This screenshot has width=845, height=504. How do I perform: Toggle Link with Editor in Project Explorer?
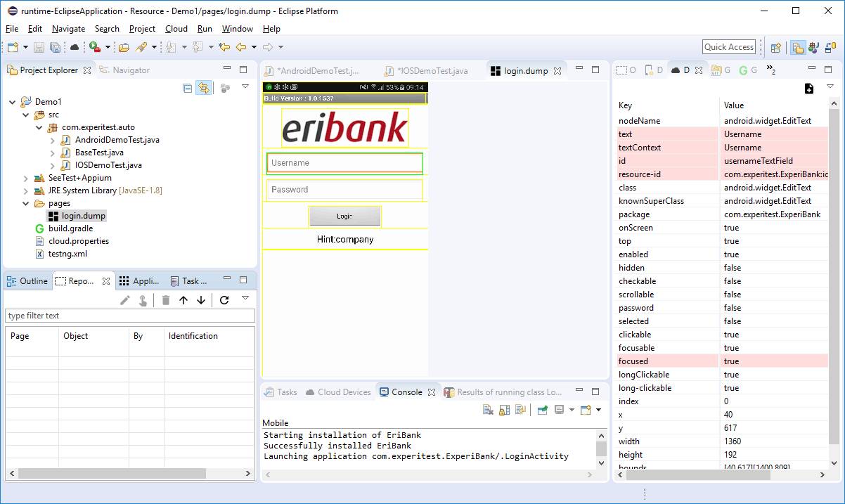tap(203, 88)
